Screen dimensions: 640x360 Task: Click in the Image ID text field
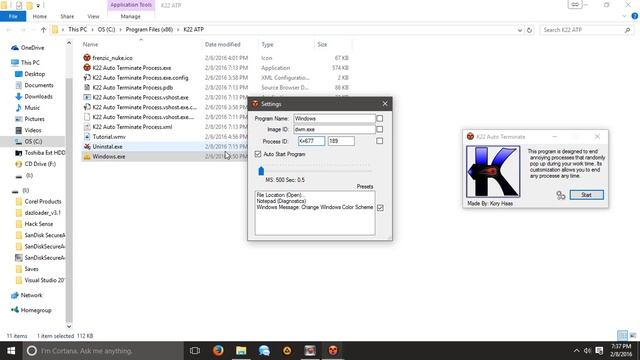click(334, 129)
